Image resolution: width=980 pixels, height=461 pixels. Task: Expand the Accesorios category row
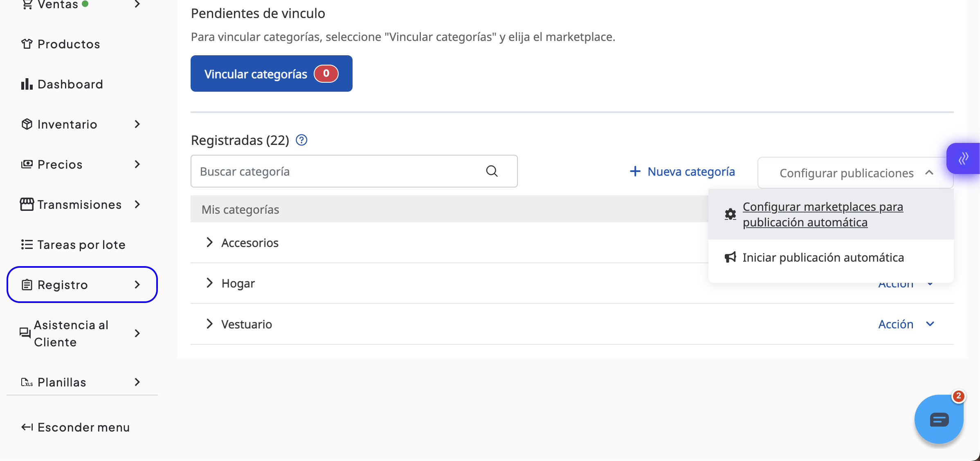pyautogui.click(x=209, y=243)
